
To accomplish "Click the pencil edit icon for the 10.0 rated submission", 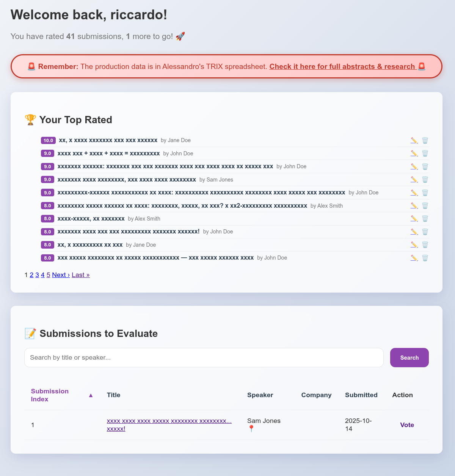I will (414, 140).
